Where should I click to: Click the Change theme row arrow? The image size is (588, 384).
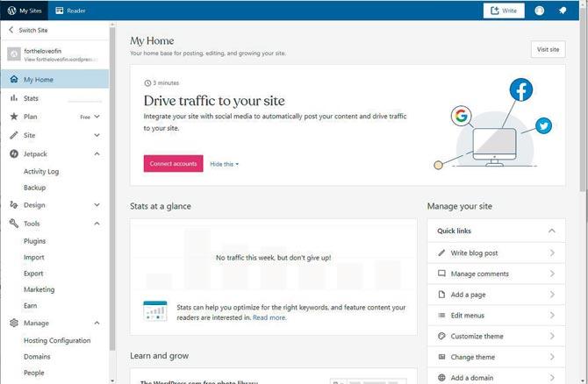point(552,357)
